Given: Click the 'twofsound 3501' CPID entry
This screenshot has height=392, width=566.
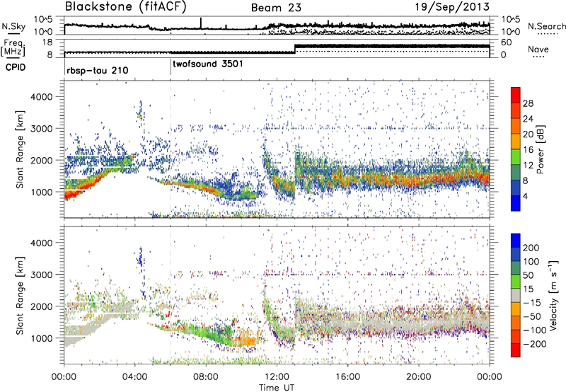Looking at the screenshot, I should tap(208, 64).
